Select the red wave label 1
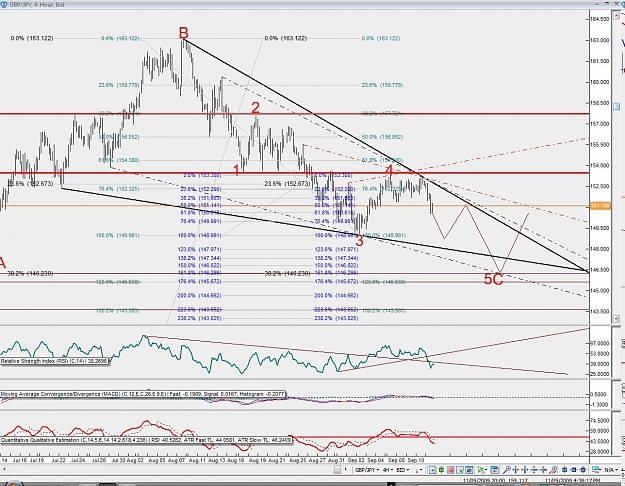This screenshot has width=625, height=486. pos(236,170)
